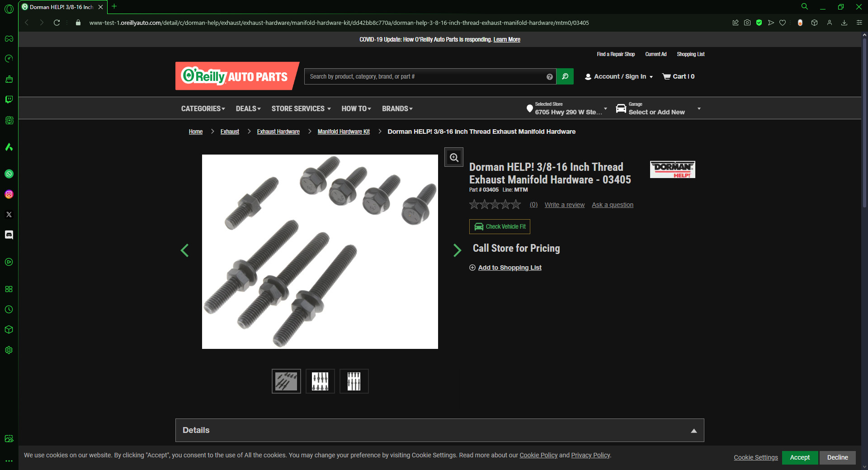Select first product thumbnail

point(286,381)
